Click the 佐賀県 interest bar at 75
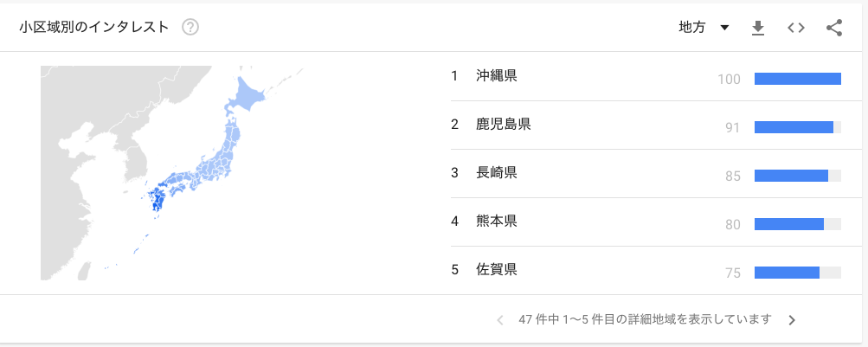868x347 pixels. 787,273
